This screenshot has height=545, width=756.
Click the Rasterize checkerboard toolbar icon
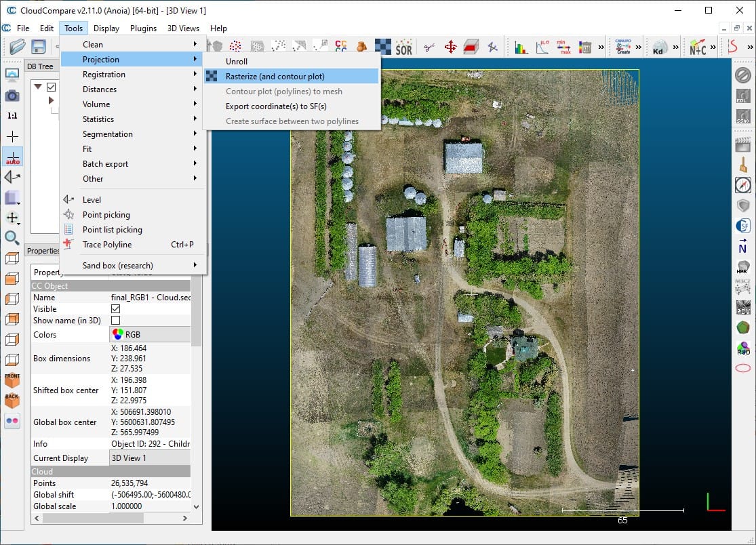coord(383,47)
